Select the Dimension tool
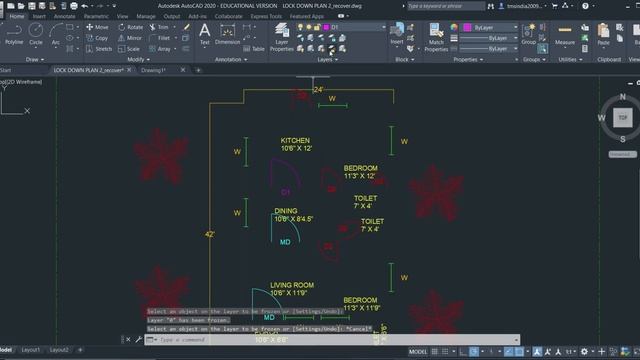640x360 pixels. pyautogui.click(x=227, y=34)
